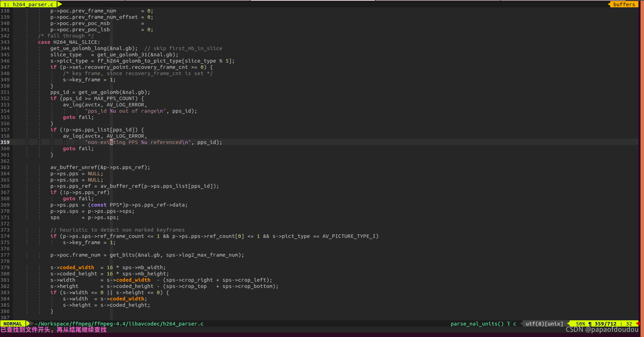Click the 359/712 line counter
This screenshot has height=337, width=644.
point(605,323)
